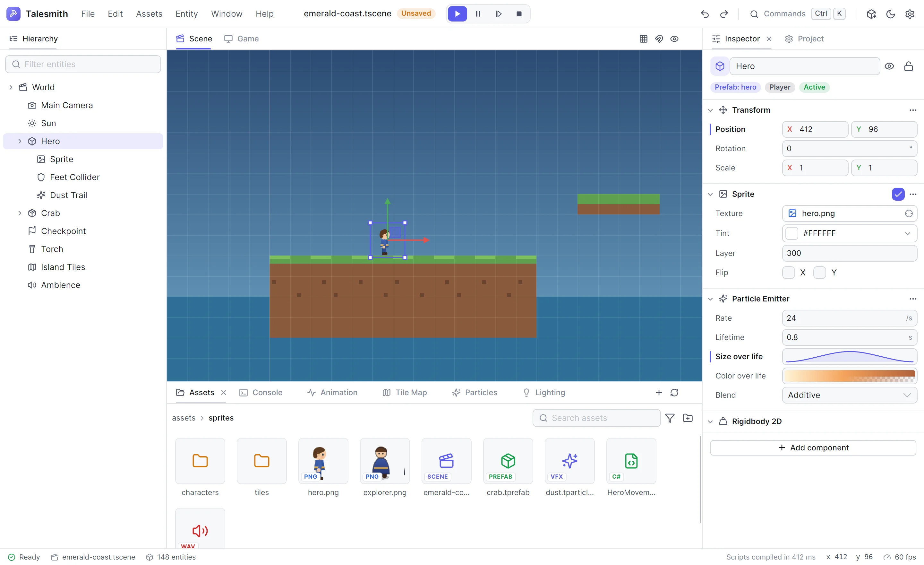
Task: Collapse the Transform section
Action: 710,110
